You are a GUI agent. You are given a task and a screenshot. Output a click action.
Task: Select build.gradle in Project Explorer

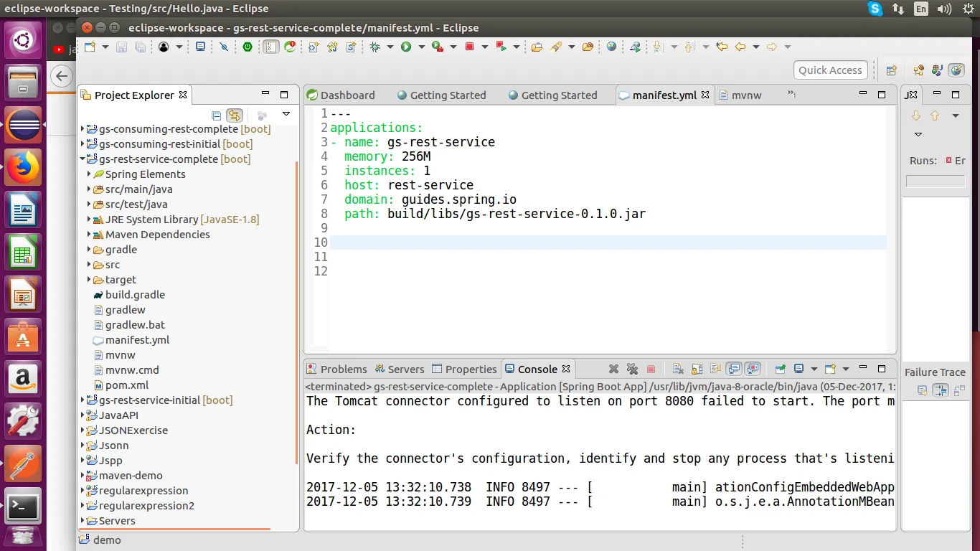pos(135,295)
